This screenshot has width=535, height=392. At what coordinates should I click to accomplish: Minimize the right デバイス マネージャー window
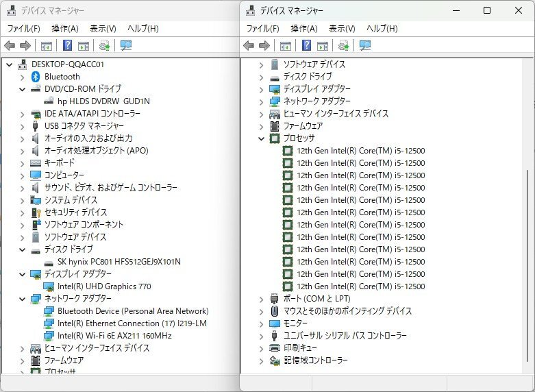tap(456, 10)
